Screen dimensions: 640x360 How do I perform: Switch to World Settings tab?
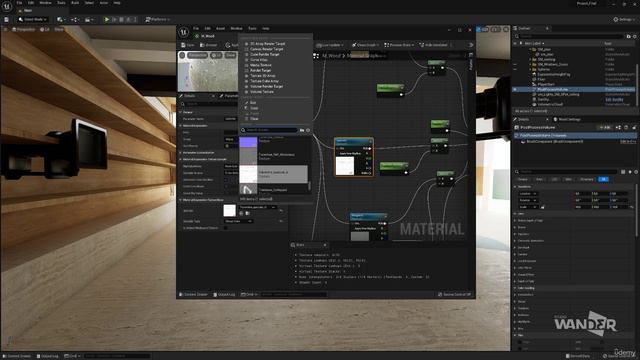[x=567, y=119]
